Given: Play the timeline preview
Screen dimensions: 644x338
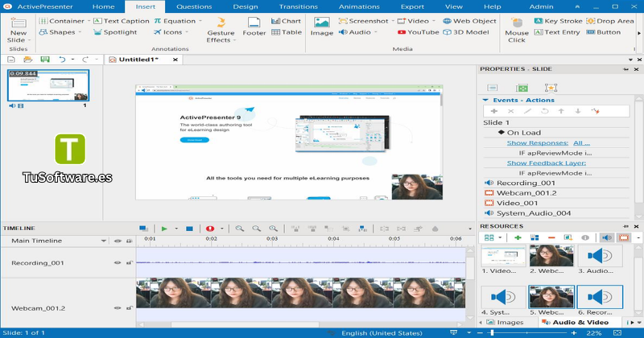Looking at the screenshot, I should point(164,229).
